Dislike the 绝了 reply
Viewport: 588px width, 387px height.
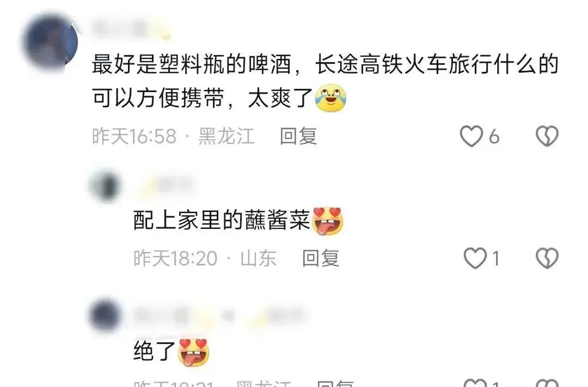(547, 383)
